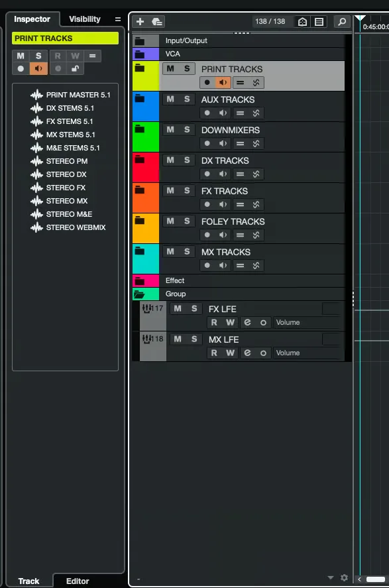Enable record on MX TRACKS folder
Viewport: 389px width, 588px height.
207,265
